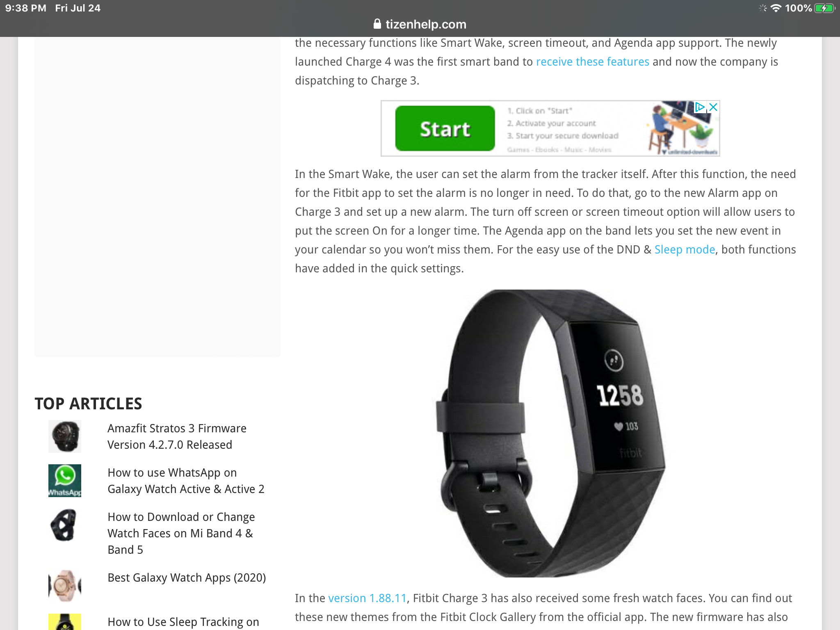Viewport: 840px width, 630px height.
Task: Select the tizenhelp.com address bar text
Action: pyautogui.click(x=419, y=25)
